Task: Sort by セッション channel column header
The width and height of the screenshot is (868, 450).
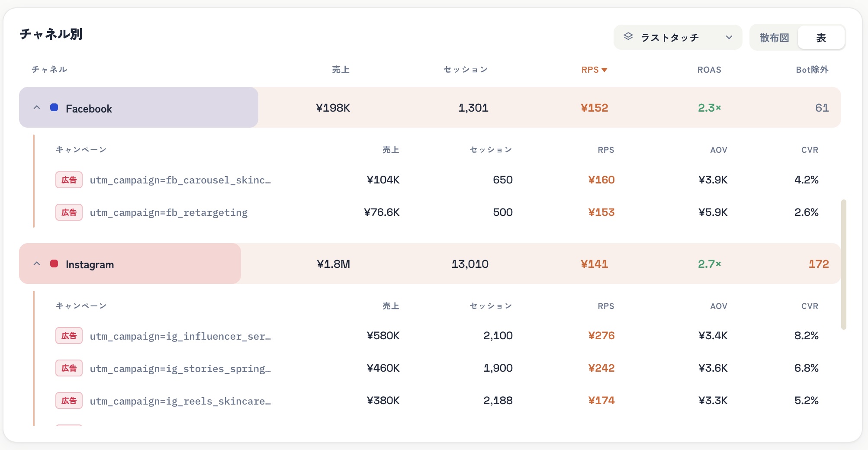Action: pos(466,70)
